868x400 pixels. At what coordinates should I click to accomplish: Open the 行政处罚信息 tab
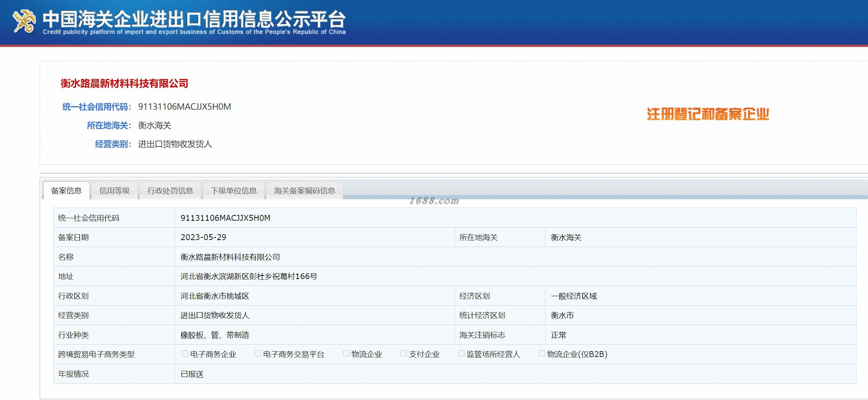(170, 191)
